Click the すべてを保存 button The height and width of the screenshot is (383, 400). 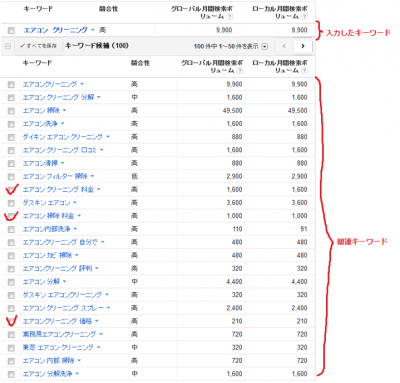pyautogui.click(x=38, y=46)
